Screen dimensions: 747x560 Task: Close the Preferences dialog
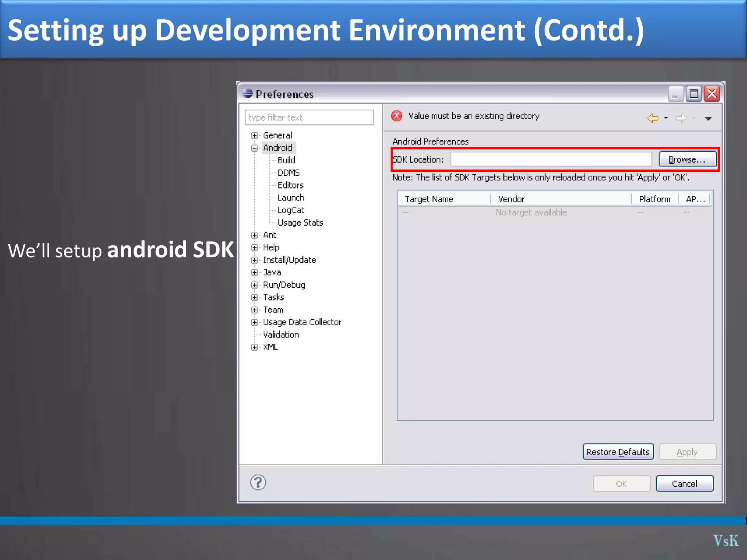tap(712, 94)
